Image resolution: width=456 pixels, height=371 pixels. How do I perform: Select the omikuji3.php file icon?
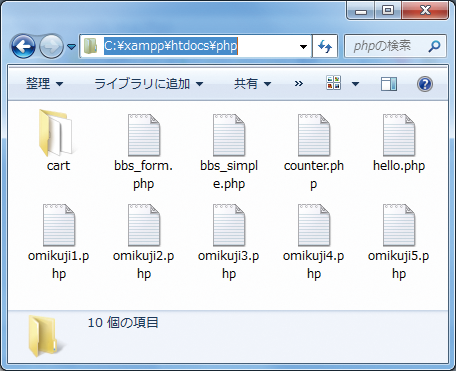pos(229,225)
